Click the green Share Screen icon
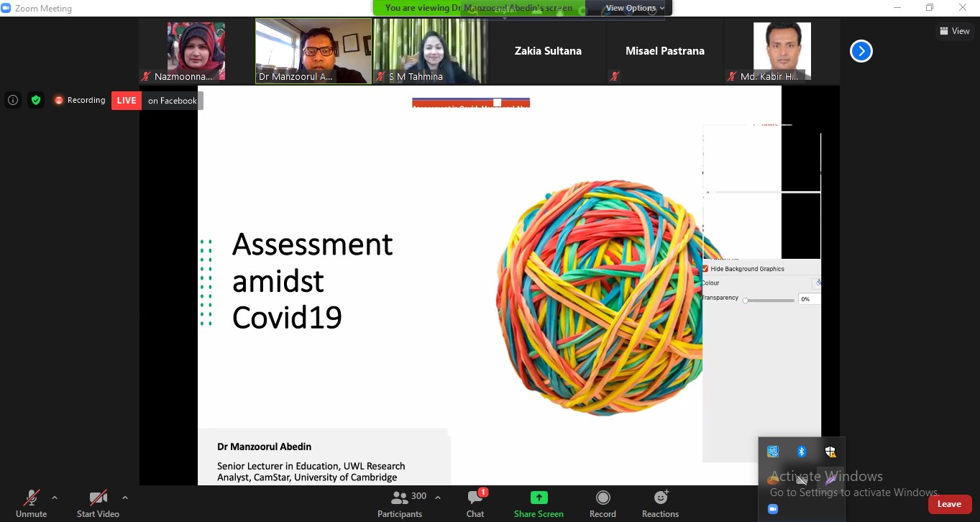Viewport: 980px width, 522px height. pos(539,498)
